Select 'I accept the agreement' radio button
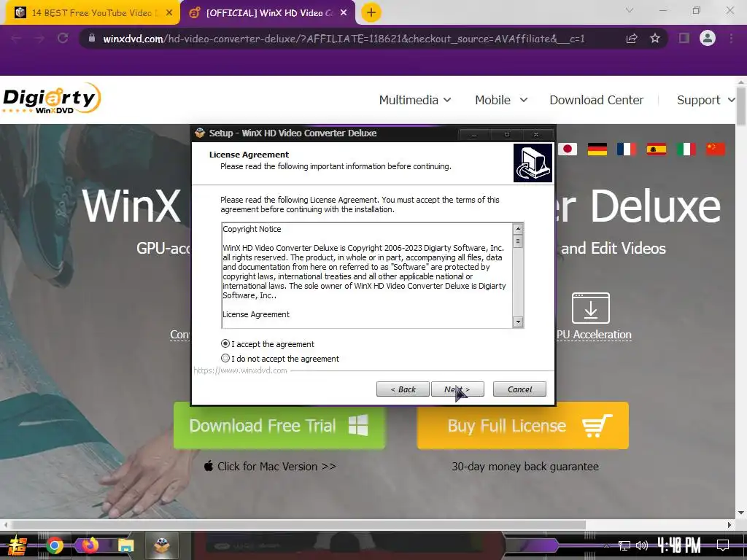The image size is (747, 560). click(225, 344)
